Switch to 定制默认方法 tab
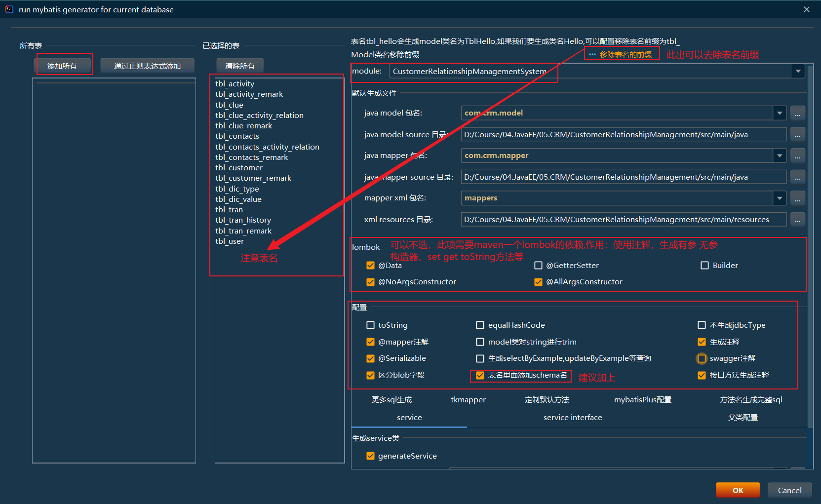821x504 pixels. pos(547,400)
